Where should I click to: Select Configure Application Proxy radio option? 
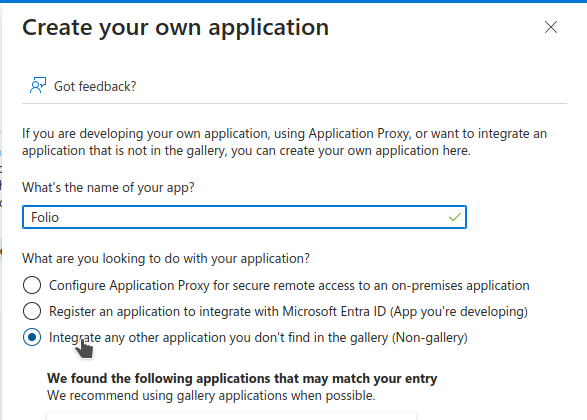pyautogui.click(x=32, y=285)
